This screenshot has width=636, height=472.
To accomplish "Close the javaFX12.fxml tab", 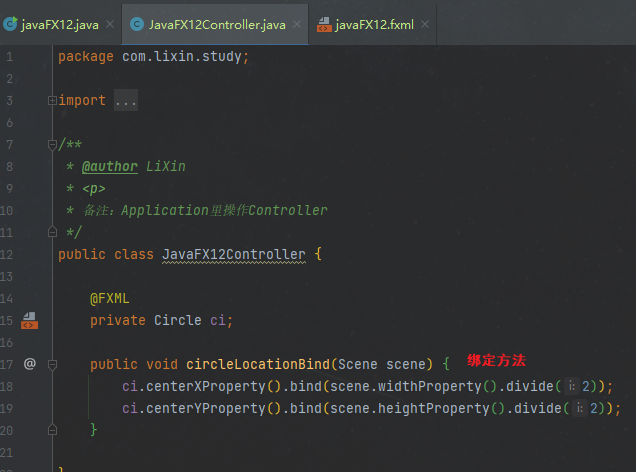I will pos(425,24).
